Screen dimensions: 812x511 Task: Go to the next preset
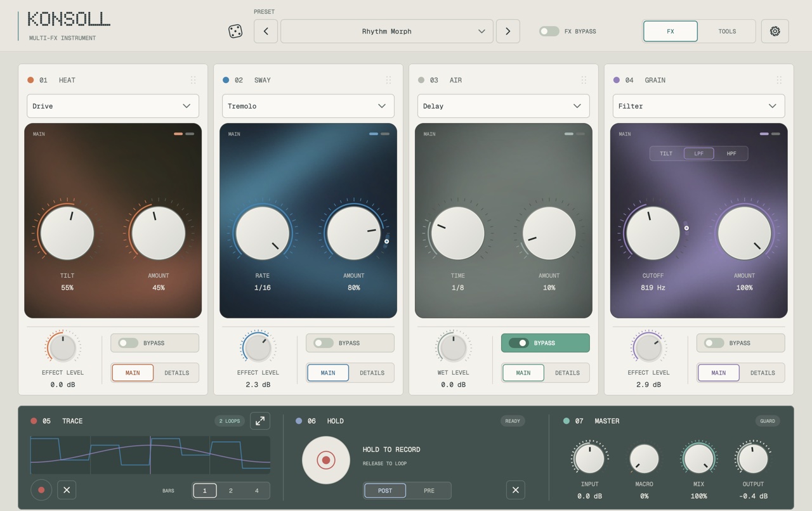click(x=507, y=31)
